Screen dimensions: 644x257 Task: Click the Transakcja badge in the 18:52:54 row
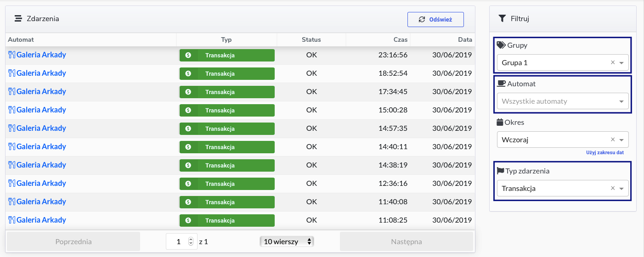click(x=227, y=73)
